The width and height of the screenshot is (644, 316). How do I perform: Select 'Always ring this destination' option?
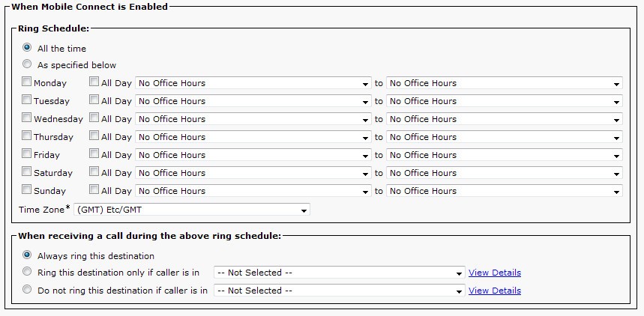point(27,255)
